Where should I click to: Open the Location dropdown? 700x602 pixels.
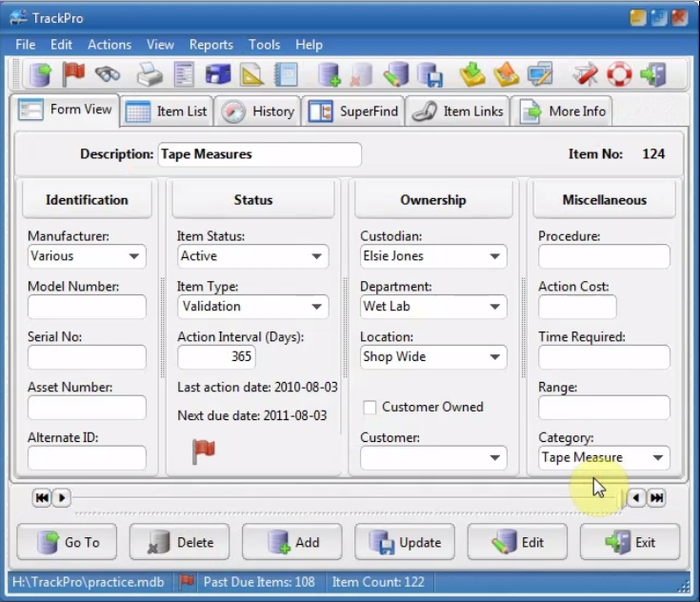coord(494,357)
